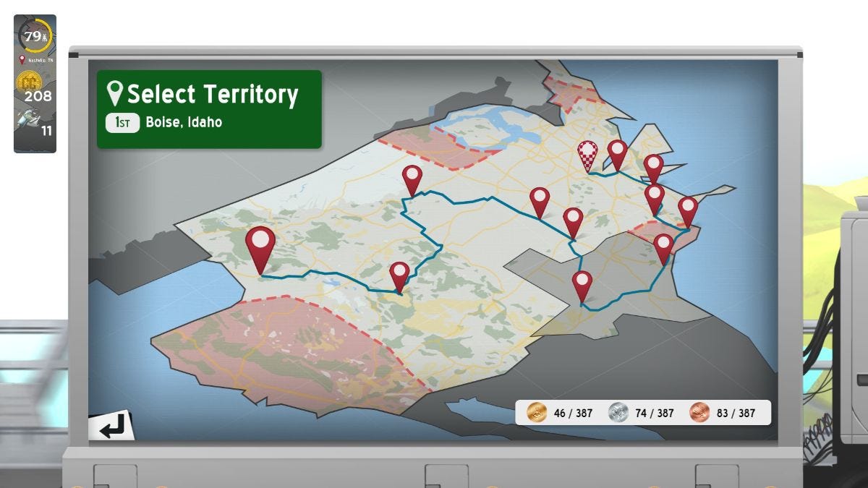This screenshot has width=868, height=488.
Task: Click the "74 / 387" silver count
Action: (x=654, y=414)
